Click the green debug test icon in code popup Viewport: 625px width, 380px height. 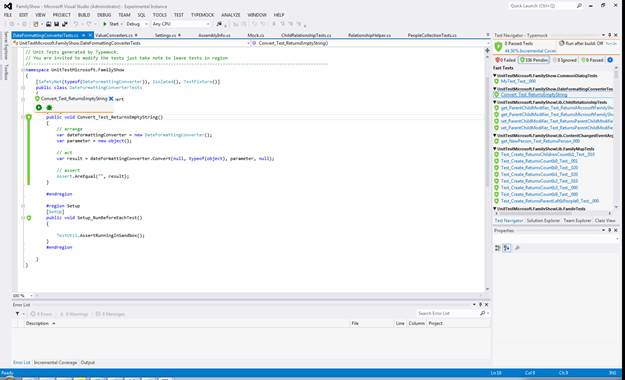pos(49,108)
